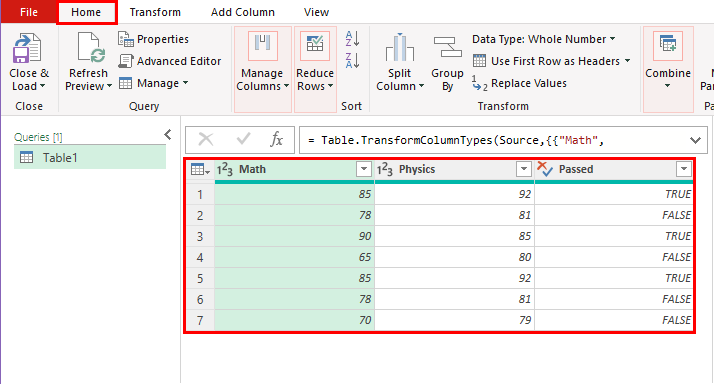Open the Passed column filter dropdown

[x=683, y=169]
